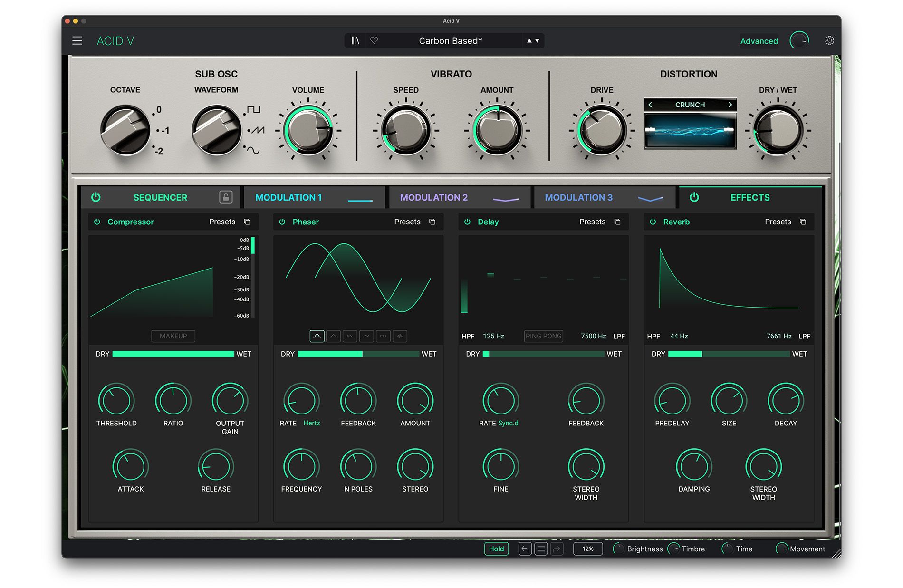Open the settings gear icon
The width and height of the screenshot is (903, 588).
pyautogui.click(x=829, y=41)
